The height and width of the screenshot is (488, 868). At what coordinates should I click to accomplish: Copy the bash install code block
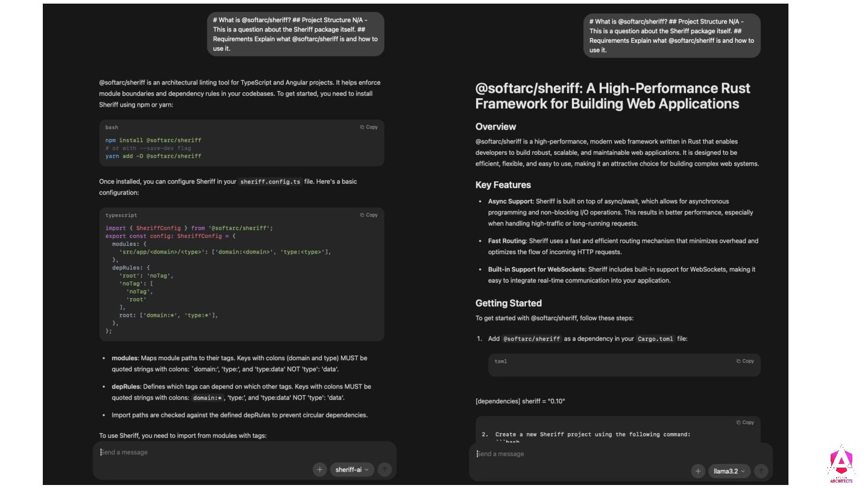pyautogui.click(x=369, y=127)
